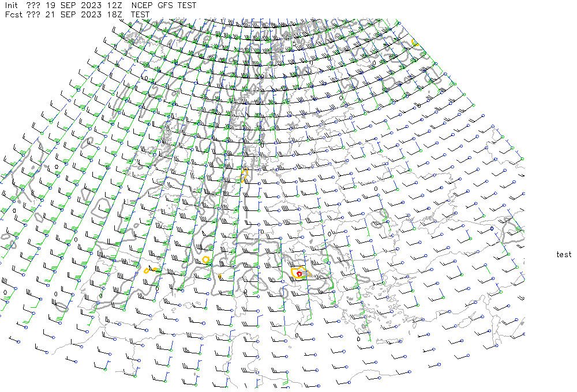Click the red contour marker inside orange contour

point(299,274)
